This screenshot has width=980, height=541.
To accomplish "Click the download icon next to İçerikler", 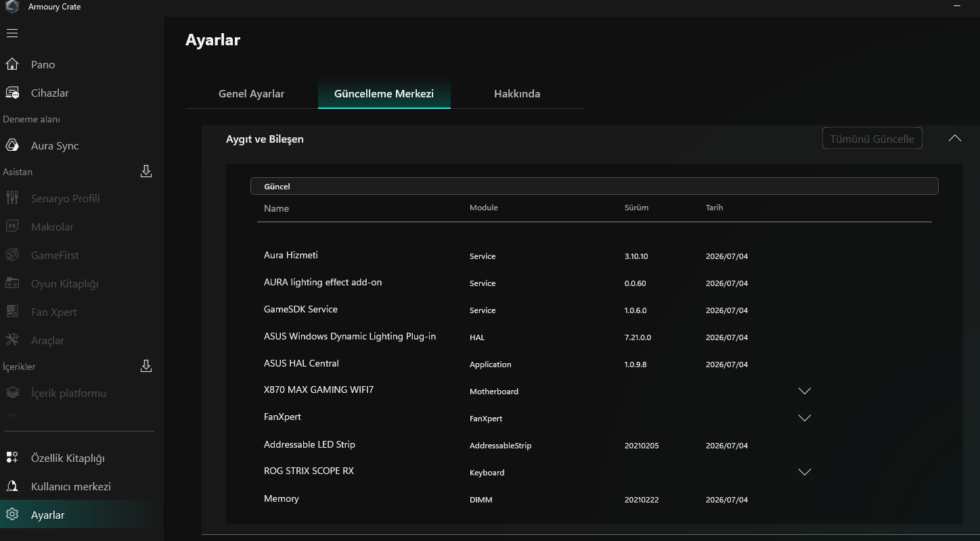I will [x=146, y=366].
